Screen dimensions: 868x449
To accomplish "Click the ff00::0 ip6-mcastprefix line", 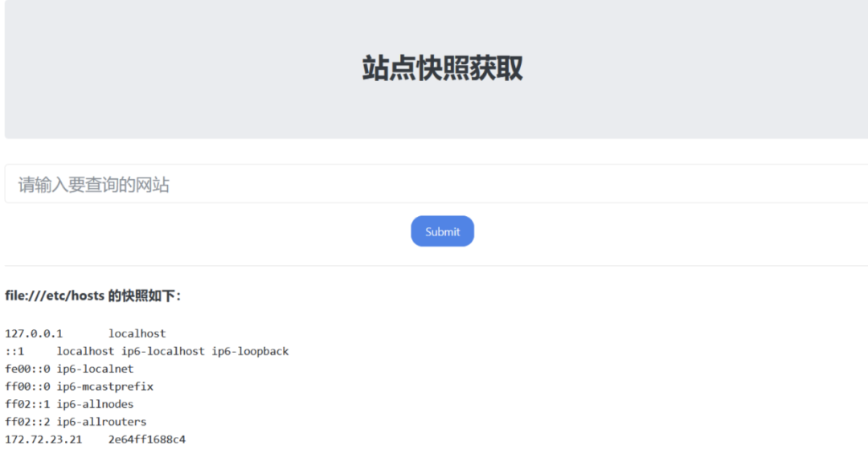I will point(79,386).
